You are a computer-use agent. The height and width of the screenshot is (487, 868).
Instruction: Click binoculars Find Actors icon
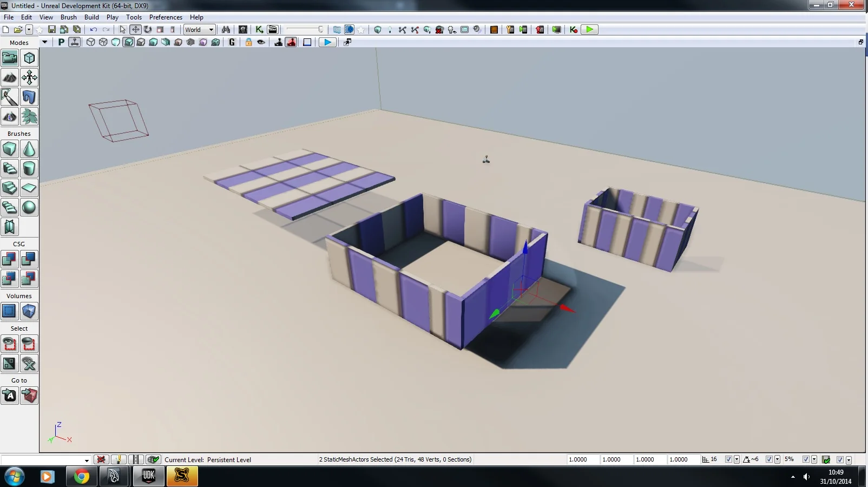pyautogui.click(x=226, y=30)
